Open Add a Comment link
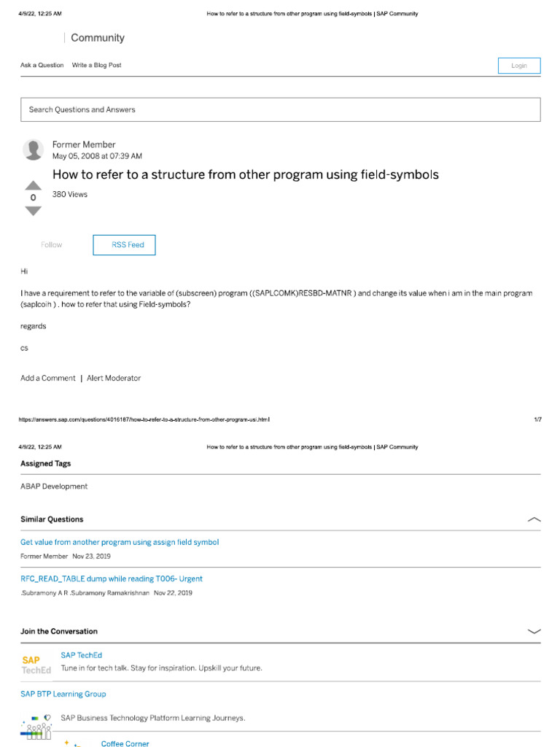 (47, 379)
